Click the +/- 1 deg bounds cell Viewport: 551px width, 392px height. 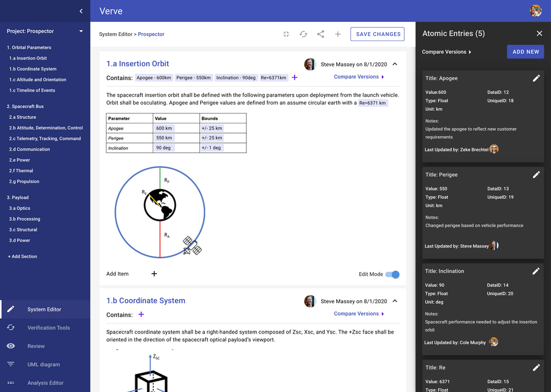[211, 148]
